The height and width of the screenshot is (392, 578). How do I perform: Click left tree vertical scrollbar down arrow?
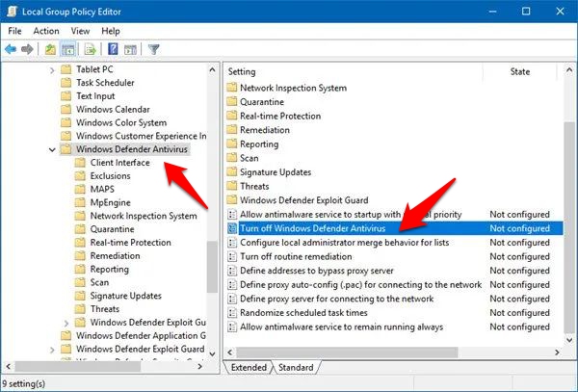pyautogui.click(x=212, y=354)
